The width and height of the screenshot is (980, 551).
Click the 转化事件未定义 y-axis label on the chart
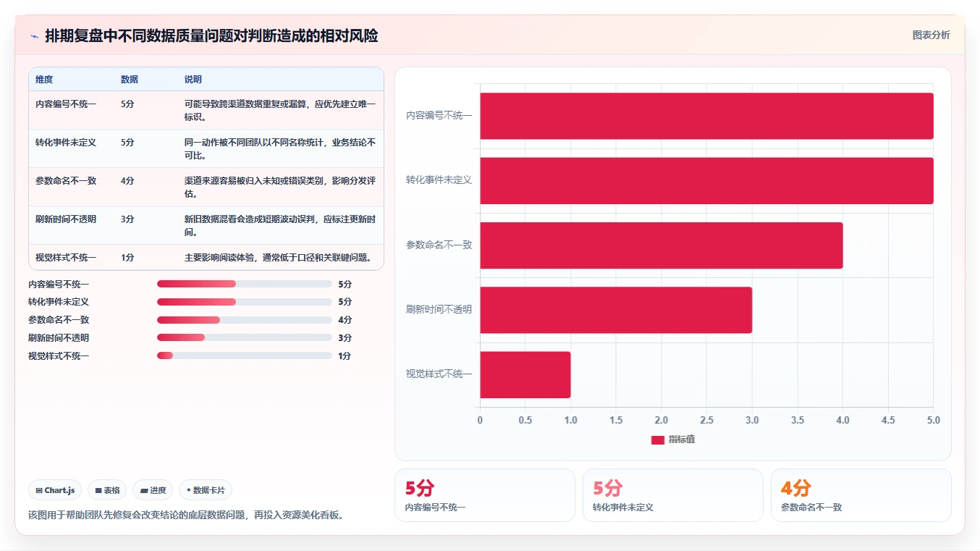[439, 180]
